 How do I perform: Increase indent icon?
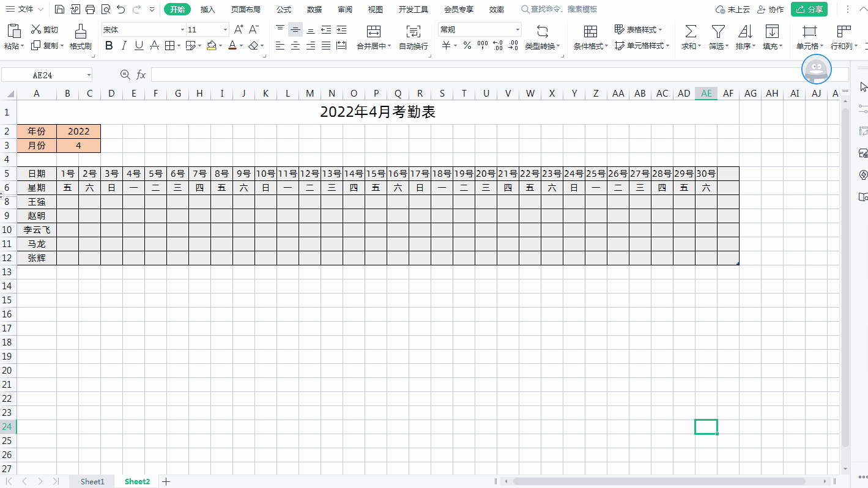341,29
